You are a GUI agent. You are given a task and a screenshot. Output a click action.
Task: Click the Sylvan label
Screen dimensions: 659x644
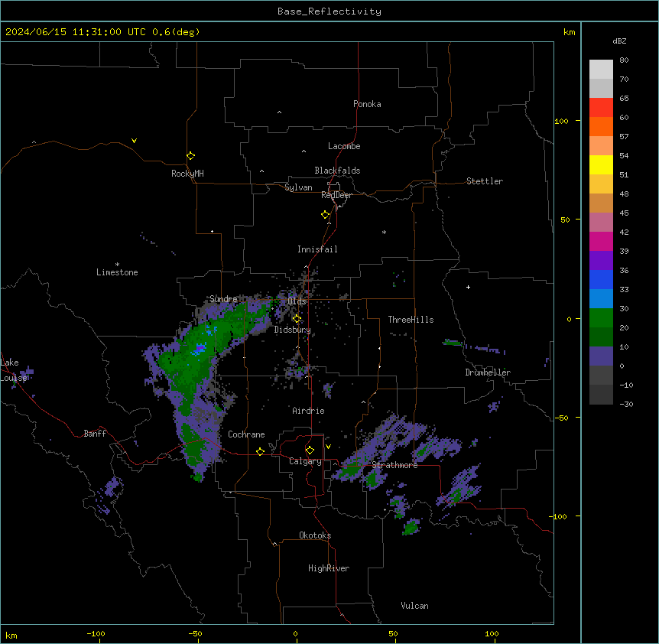coord(298,187)
